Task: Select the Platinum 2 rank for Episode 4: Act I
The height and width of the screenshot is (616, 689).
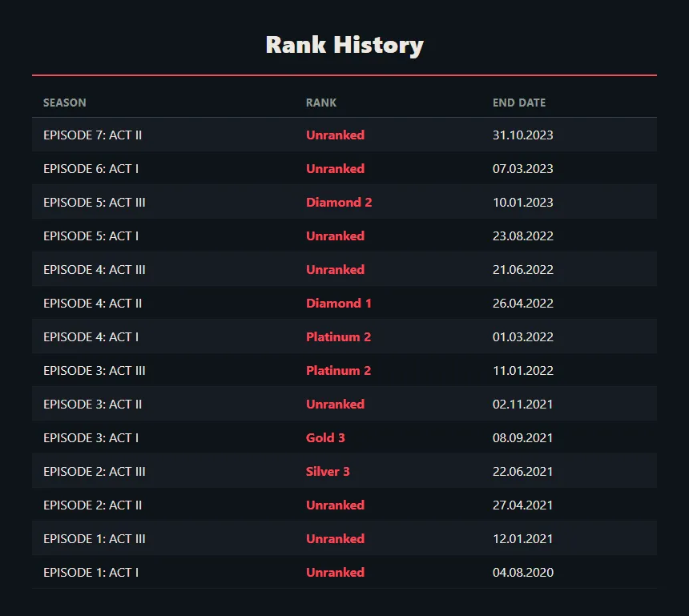Action: pos(338,337)
